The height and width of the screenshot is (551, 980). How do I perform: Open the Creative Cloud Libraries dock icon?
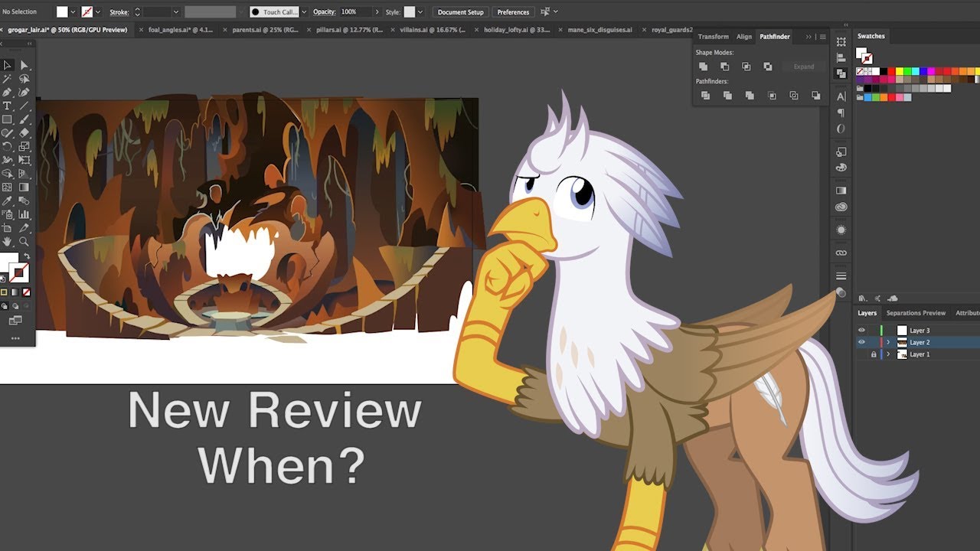coord(841,207)
